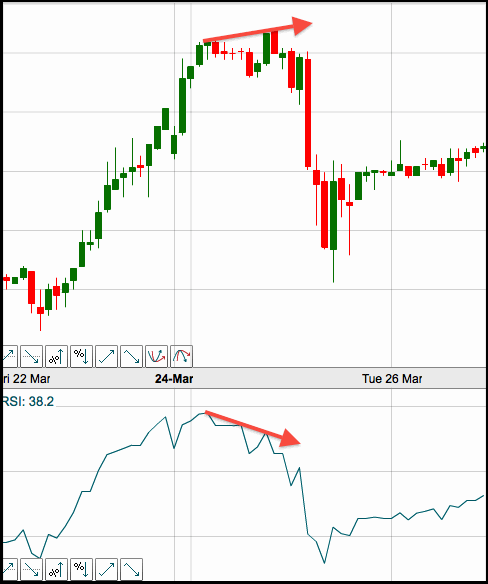Screen dimensions: 488x584
Task: Select the price chart's percent-up arrow tool
Action: coord(56,356)
